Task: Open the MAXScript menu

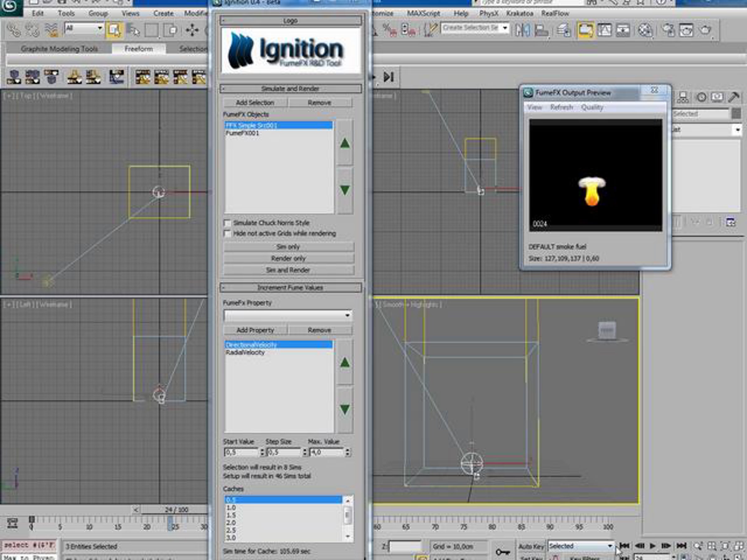Action: [x=424, y=13]
